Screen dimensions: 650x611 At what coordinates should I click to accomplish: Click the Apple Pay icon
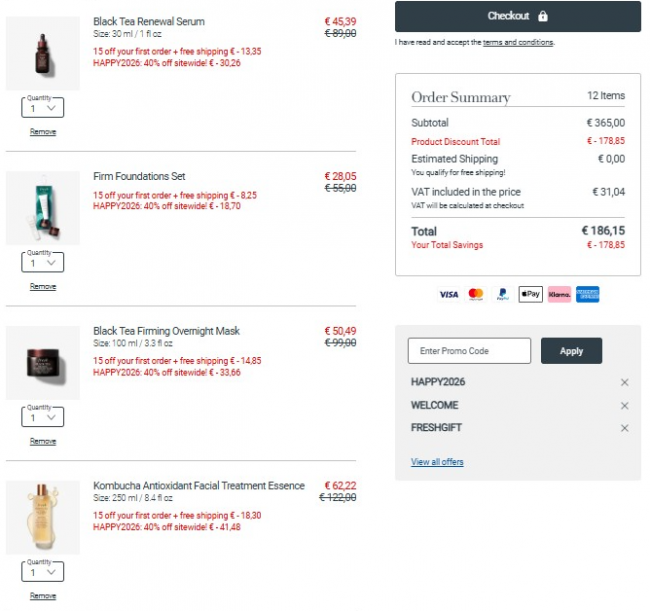[530, 294]
